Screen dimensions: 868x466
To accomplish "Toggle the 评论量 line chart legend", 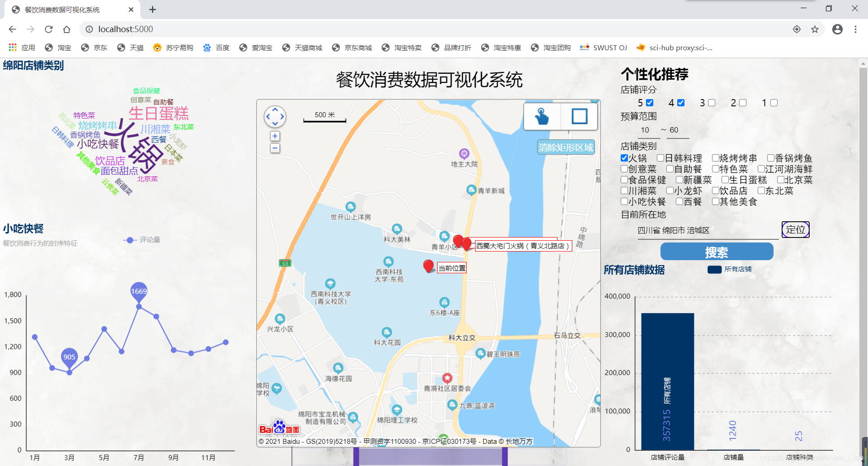I will coord(142,240).
